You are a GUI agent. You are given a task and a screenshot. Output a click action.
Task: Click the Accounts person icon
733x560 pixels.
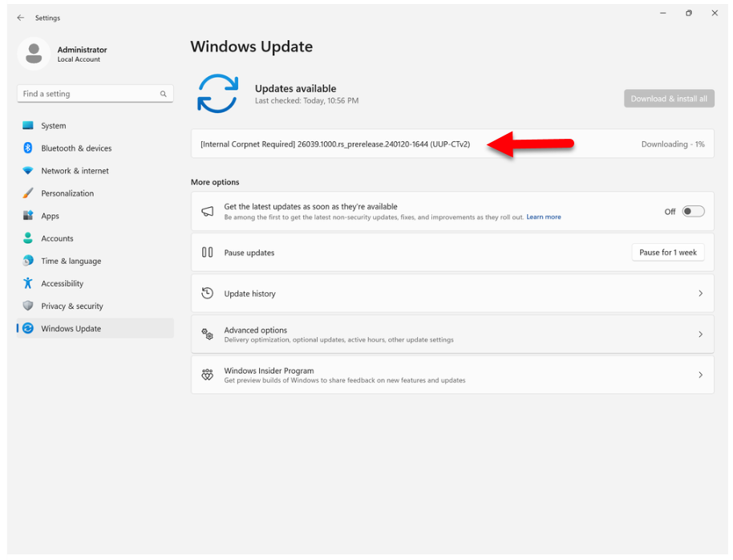point(28,238)
